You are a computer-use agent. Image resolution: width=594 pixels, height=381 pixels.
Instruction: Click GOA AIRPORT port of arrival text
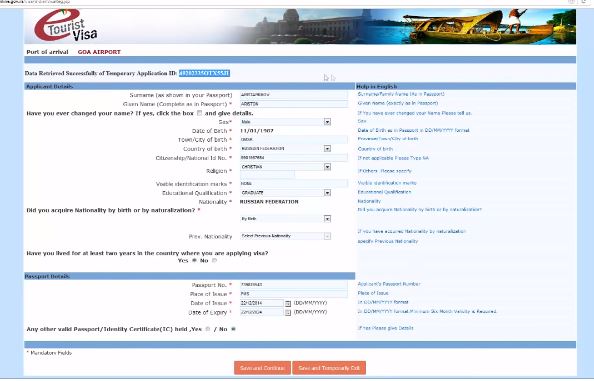pos(99,52)
